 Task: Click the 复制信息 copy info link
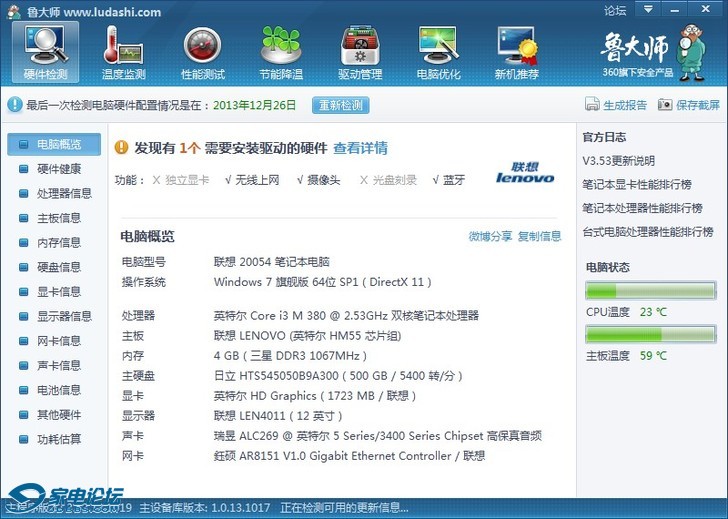[540, 236]
